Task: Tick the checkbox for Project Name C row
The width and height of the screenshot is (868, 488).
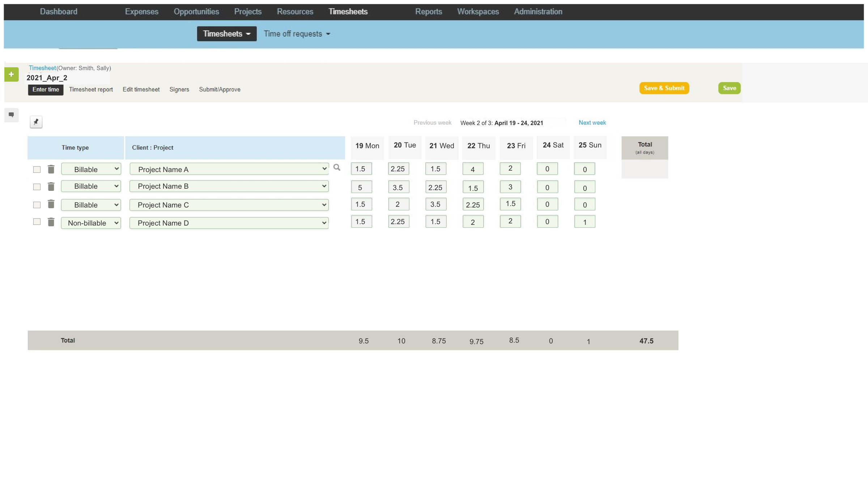Action: pos(37,205)
